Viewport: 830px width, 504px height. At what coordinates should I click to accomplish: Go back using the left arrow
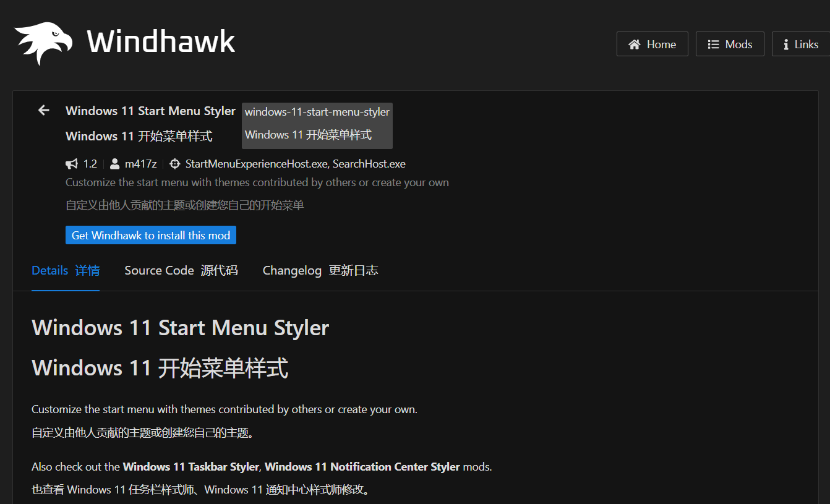44,111
